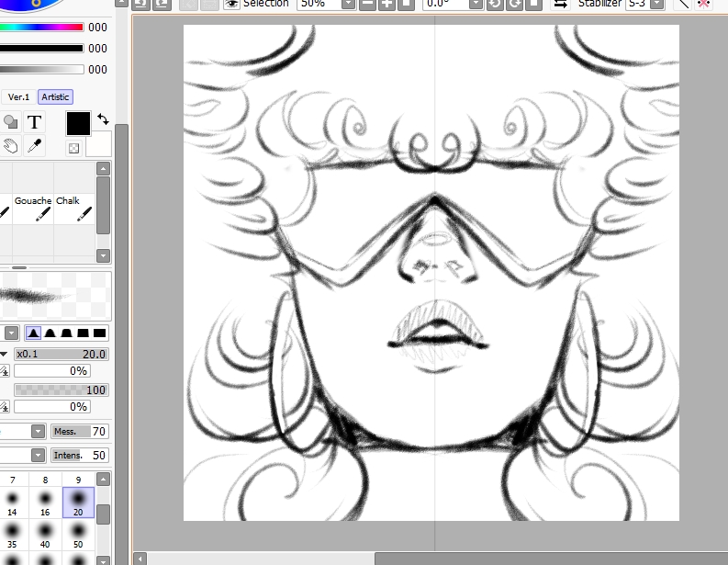Screen dimensions: 728x565
Task: Choose brush size 50 preset
Action: point(78,537)
